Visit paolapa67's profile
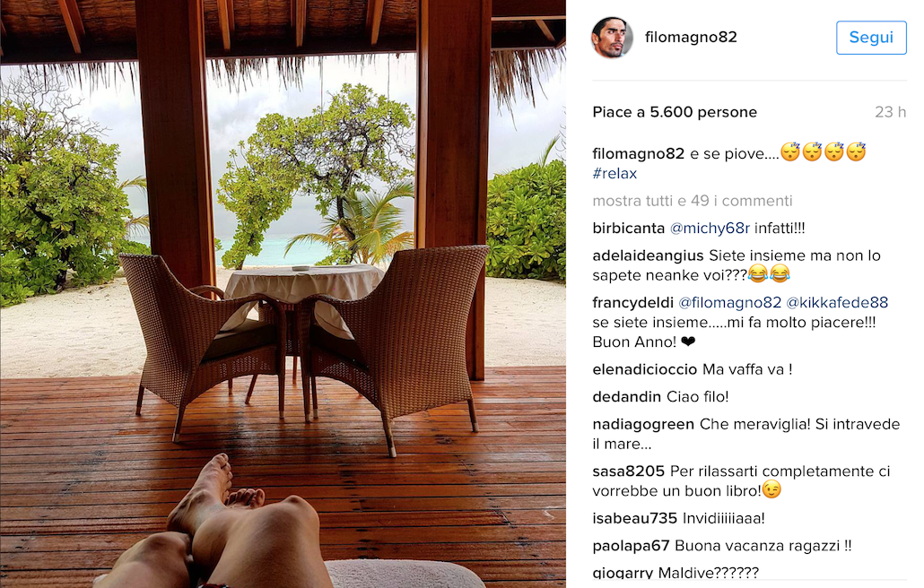 631,546
